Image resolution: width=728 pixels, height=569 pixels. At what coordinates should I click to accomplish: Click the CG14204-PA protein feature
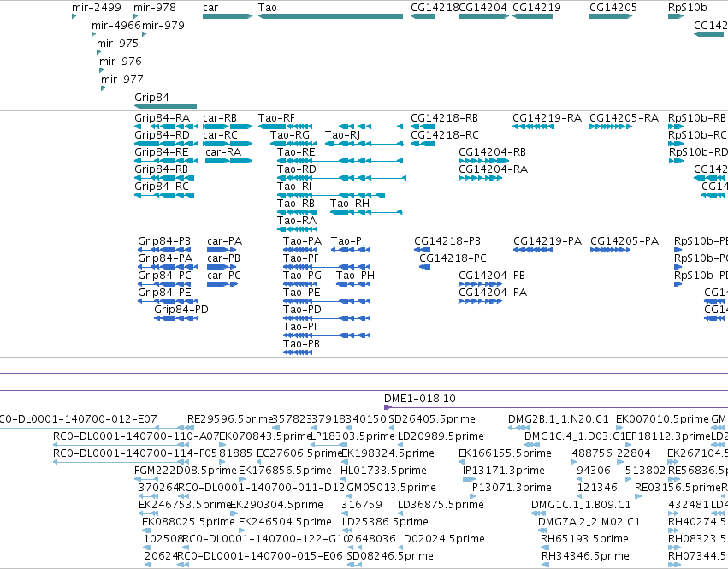(x=480, y=301)
